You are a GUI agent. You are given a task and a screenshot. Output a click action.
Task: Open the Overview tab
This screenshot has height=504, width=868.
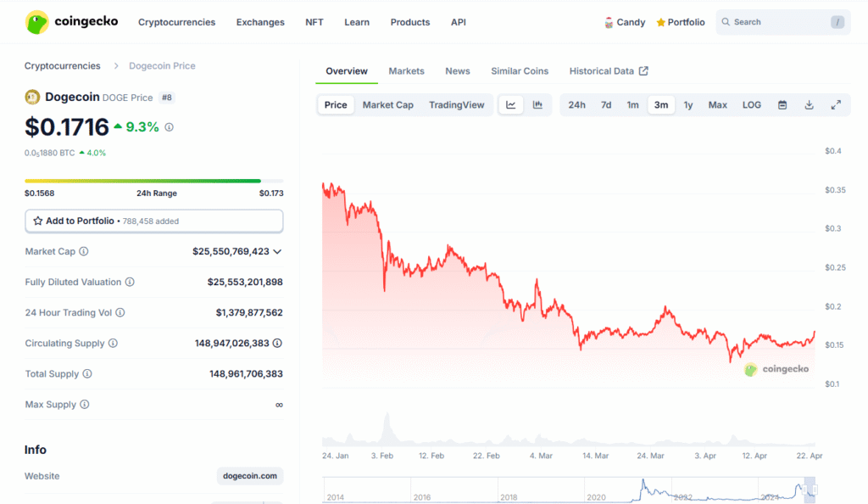pos(347,71)
